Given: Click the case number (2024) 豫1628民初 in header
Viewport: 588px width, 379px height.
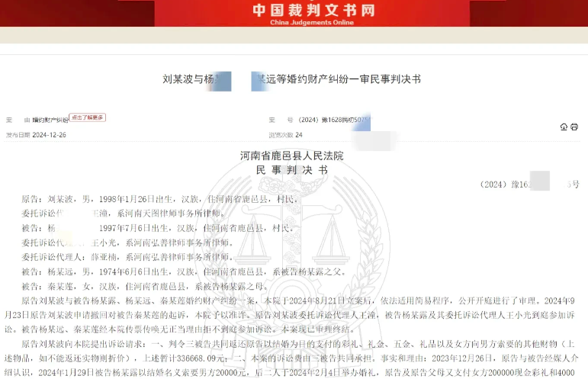Looking at the screenshot, I should point(335,120).
